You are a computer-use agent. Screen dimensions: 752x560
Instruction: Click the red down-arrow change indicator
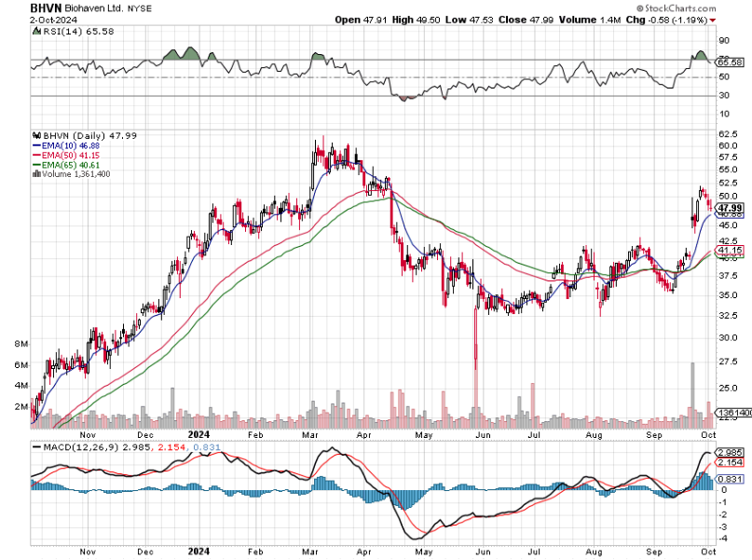(713, 20)
